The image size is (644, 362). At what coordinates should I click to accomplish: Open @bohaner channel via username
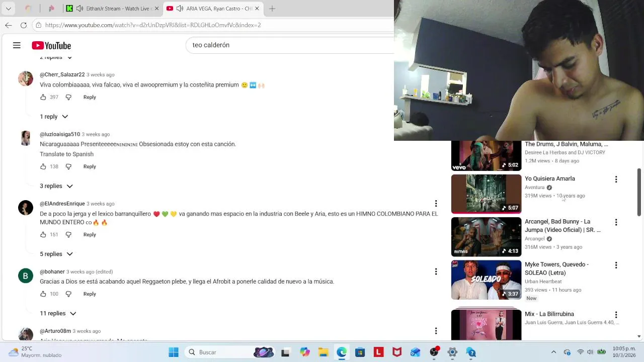pyautogui.click(x=52, y=272)
